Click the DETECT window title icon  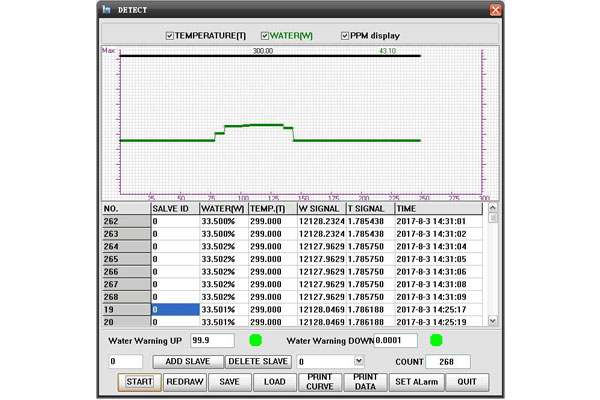[107, 9]
